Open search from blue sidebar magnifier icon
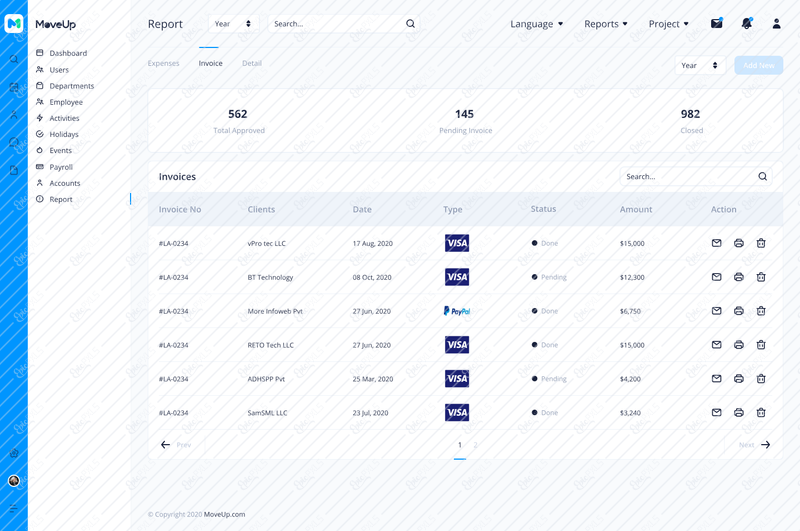The height and width of the screenshot is (531, 800). pos(14,59)
